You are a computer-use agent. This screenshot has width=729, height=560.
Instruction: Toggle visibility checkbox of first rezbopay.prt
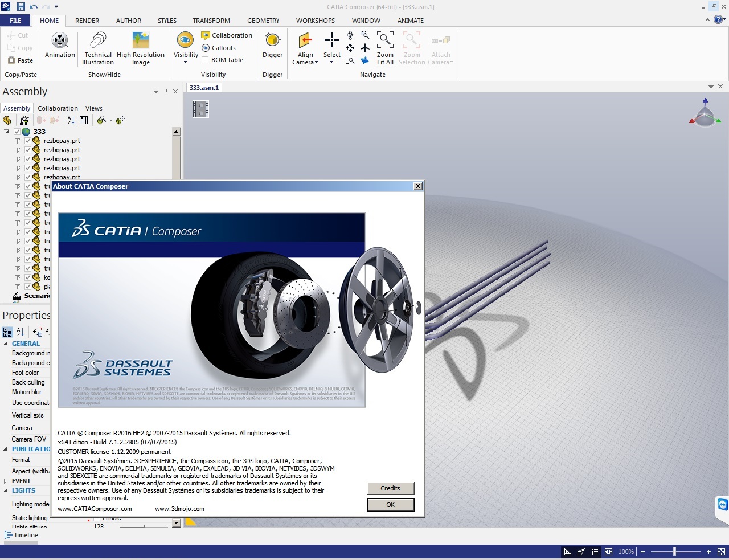[x=28, y=141]
